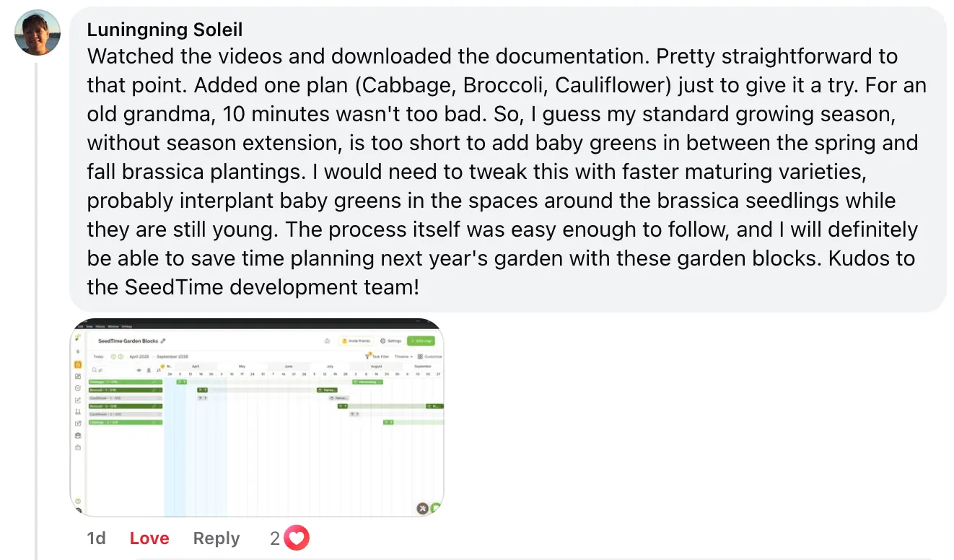
Task: Open the Task Filter funnel icon
Action: (x=368, y=356)
